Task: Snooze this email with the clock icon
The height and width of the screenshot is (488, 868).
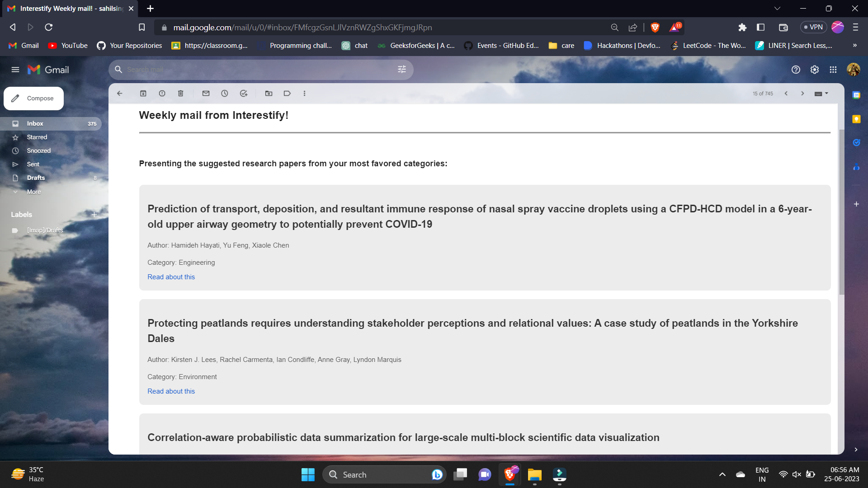Action: pos(225,94)
